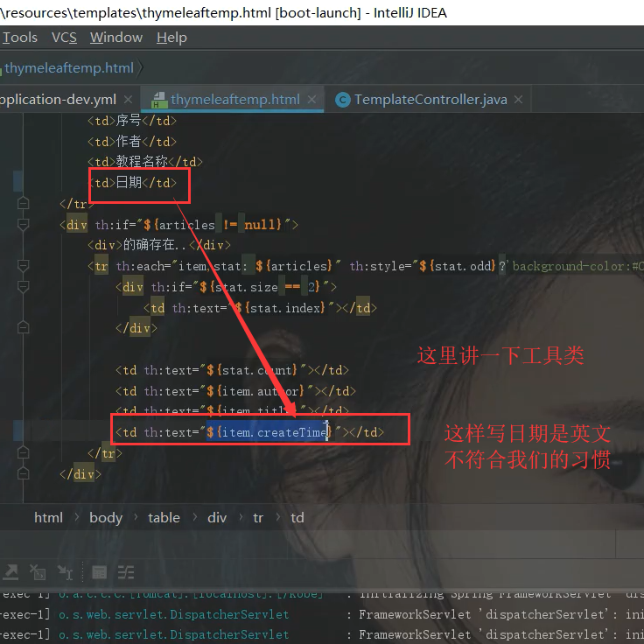This screenshot has height=644, width=644.
Task: Select table in the bottom breadcrumb
Action: (164, 517)
